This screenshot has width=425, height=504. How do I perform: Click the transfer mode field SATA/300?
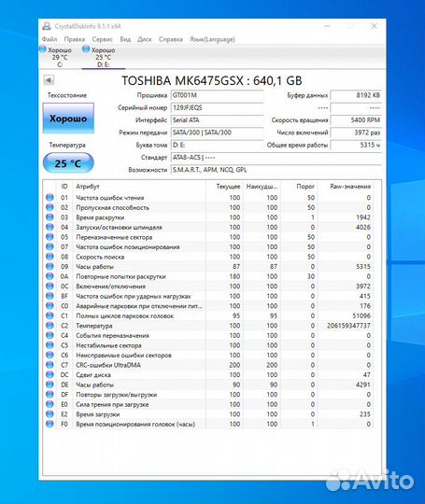[x=217, y=133]
